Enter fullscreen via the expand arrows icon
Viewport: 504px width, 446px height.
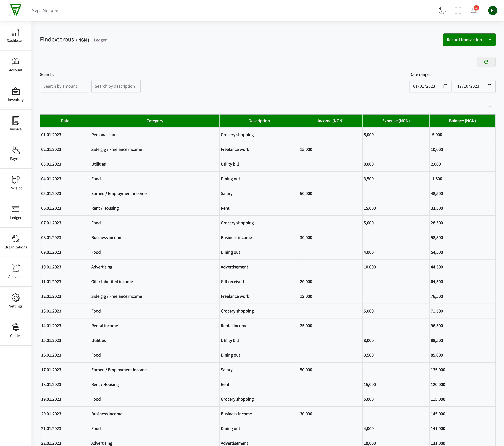click(x=458, y=10)
